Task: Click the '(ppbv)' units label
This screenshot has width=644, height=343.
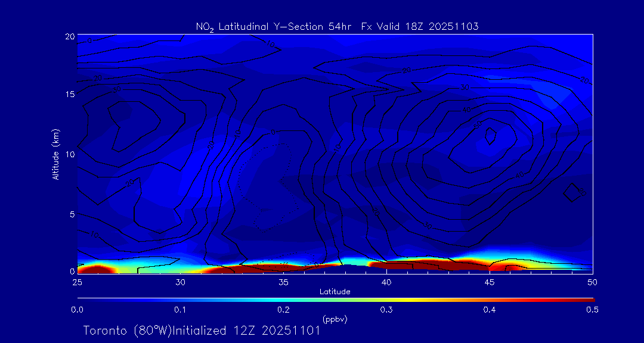Action: tap(335, 320)
